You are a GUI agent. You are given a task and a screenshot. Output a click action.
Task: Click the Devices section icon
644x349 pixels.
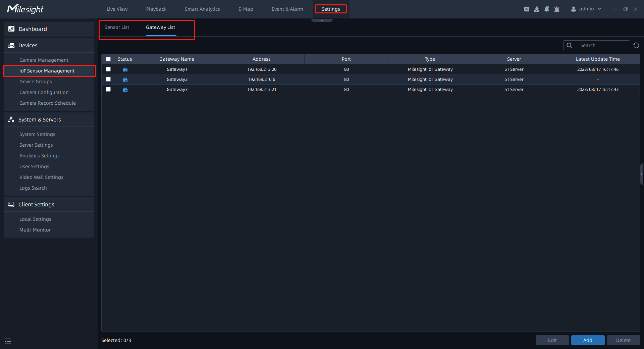(11, 45)
